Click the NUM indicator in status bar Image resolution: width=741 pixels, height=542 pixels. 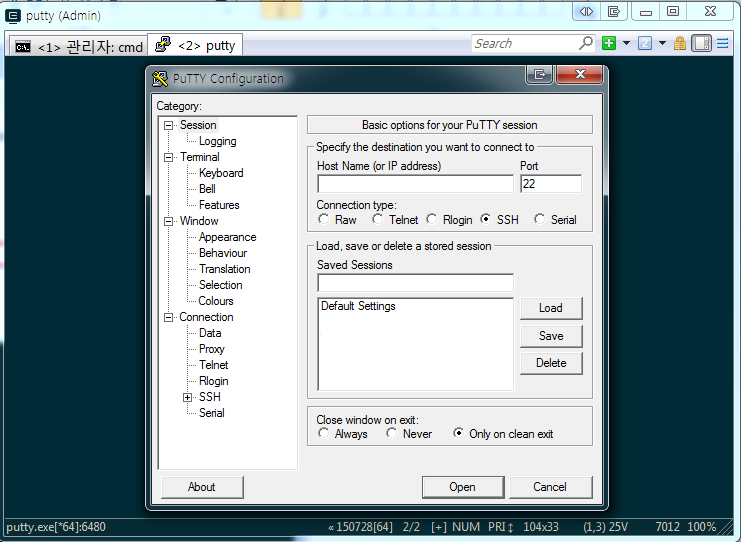[x=465, y=527]
